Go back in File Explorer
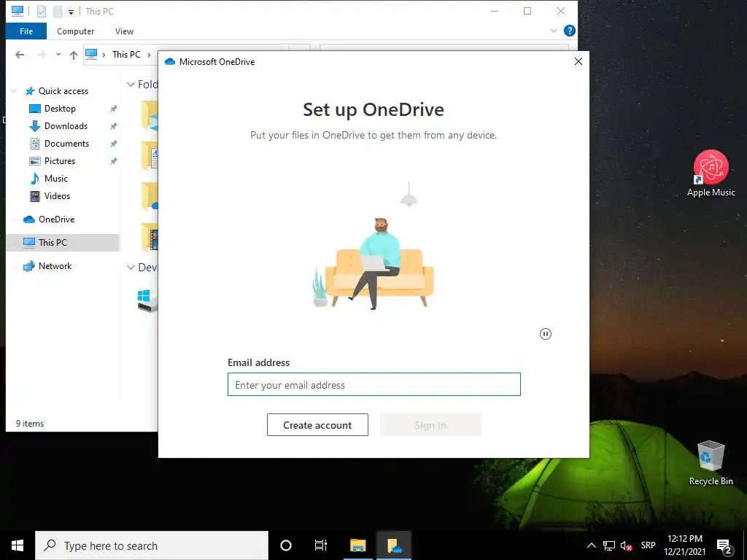The image size is (747, 560). pos(20,55)
